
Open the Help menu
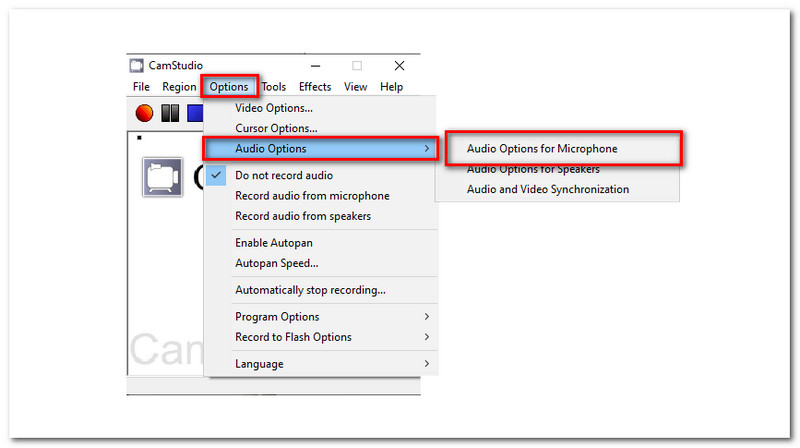391,87
